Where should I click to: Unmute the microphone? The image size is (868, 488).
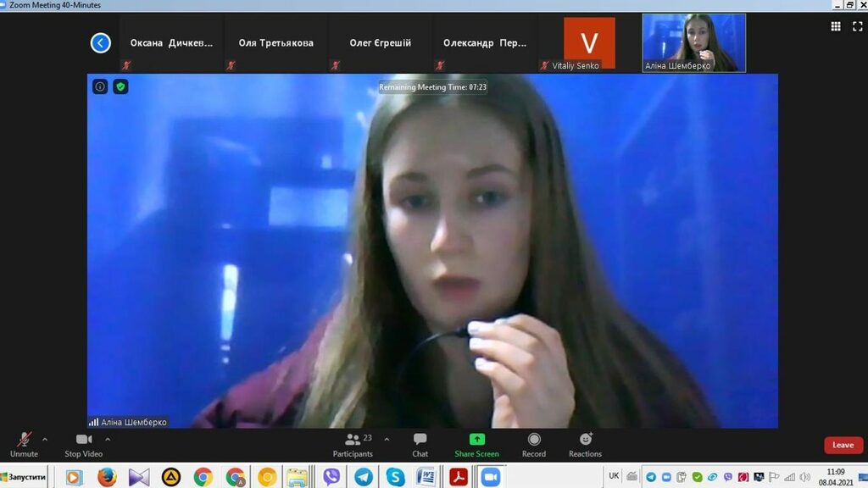24,443
